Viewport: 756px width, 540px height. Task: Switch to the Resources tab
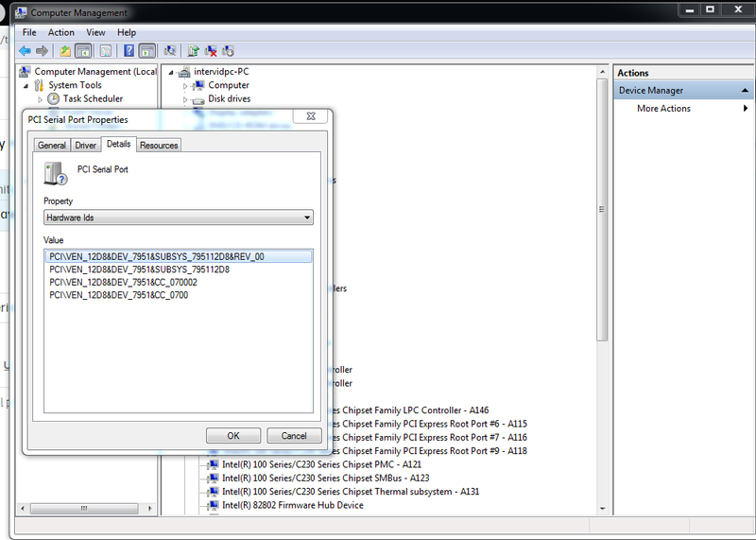pos(159,145)
